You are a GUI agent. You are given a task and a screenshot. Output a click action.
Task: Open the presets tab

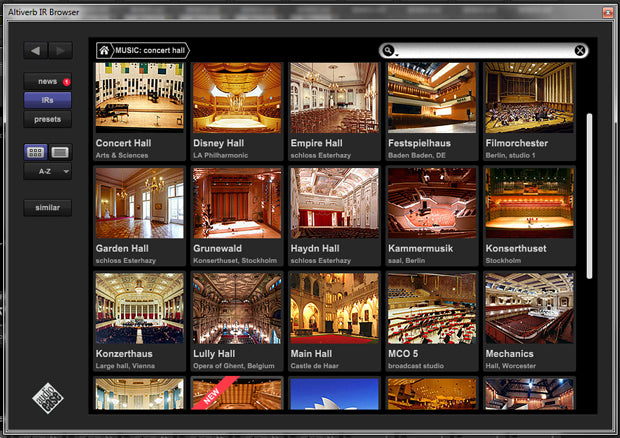(x=47, y=119)
